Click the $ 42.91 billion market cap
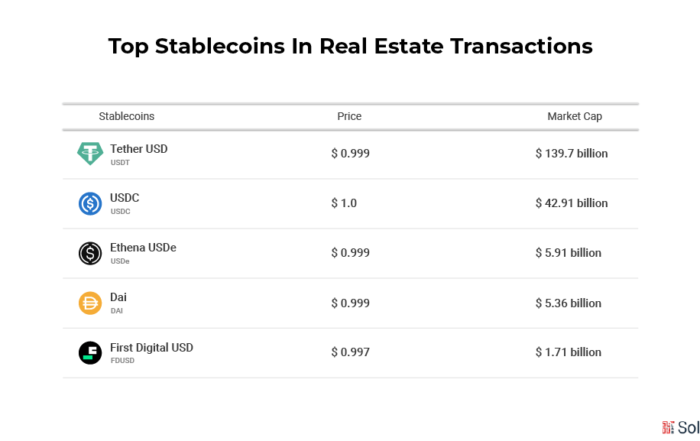The height and width of the screenshot is (441, 700). tap(571, 203)
